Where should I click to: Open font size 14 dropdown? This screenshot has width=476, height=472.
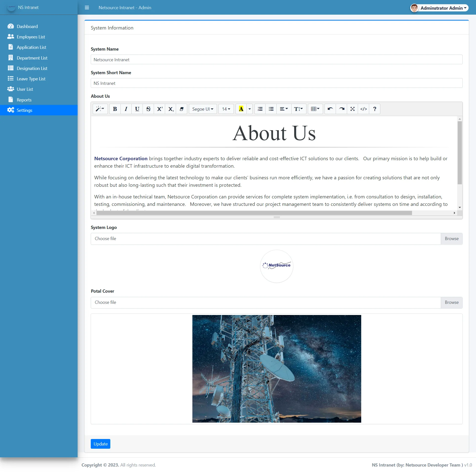click(x=226, y=109)
